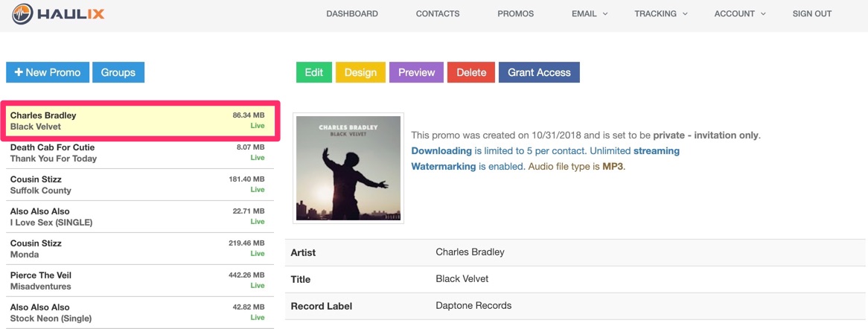Click the green Edit button

314,72
